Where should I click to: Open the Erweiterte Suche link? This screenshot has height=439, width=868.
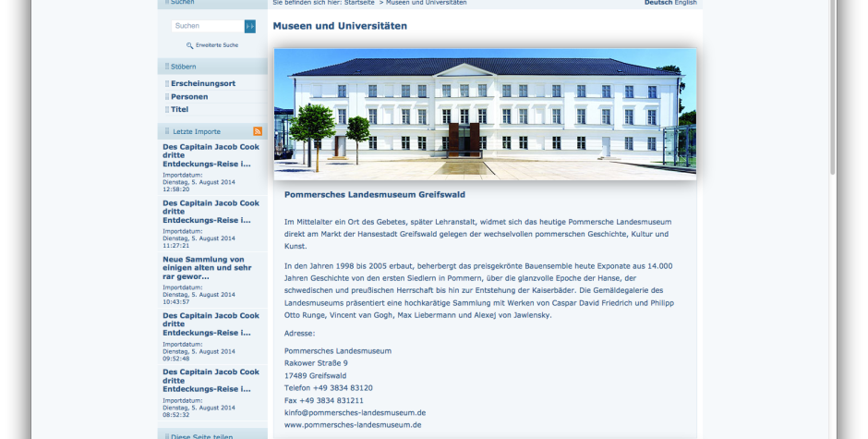click(x=216, y=45)
